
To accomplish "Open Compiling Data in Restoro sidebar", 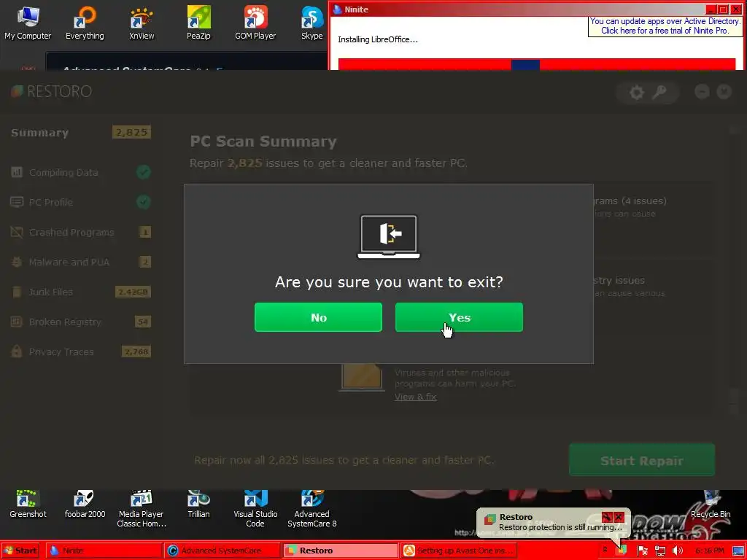I will (x=80, y=172).
